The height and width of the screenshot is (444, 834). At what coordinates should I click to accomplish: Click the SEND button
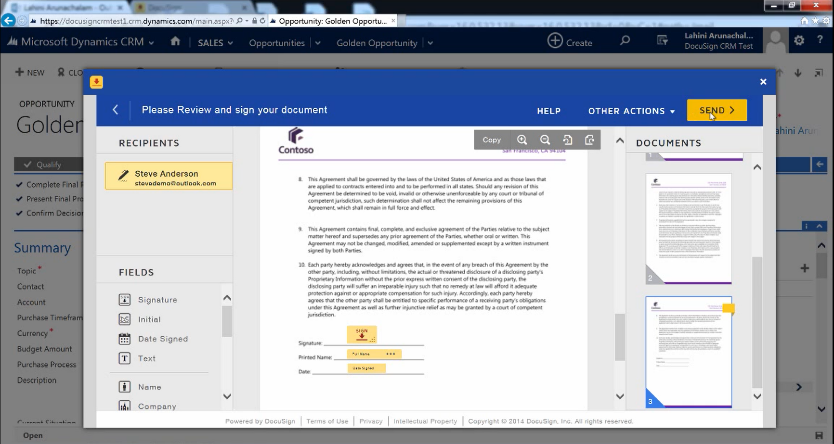[716, 110]
